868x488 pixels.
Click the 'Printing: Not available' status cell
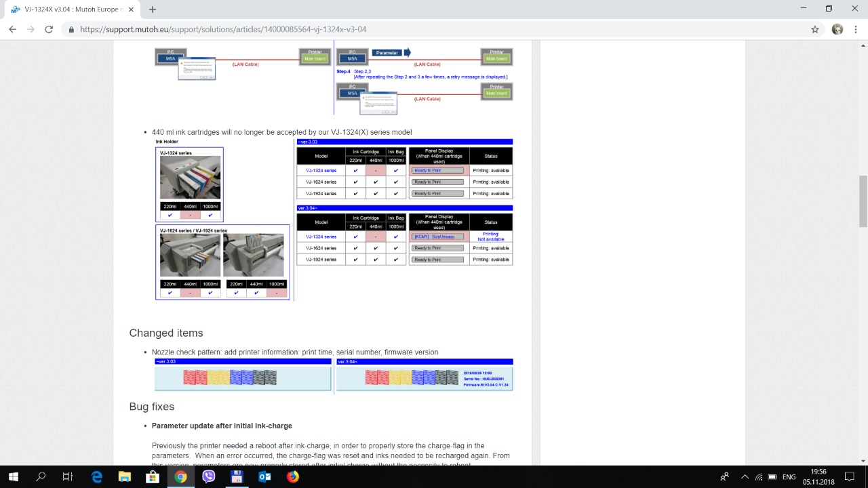click(491, 237)
